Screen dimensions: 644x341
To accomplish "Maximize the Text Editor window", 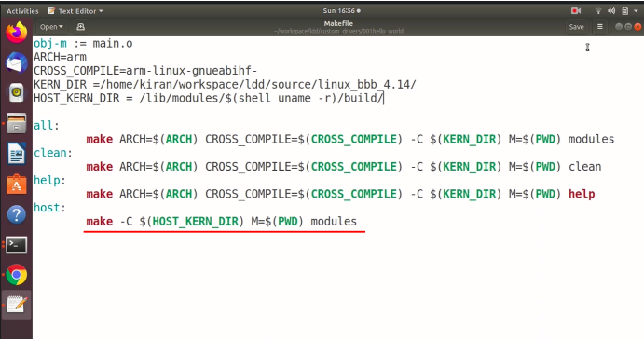I will click(628, 27).
